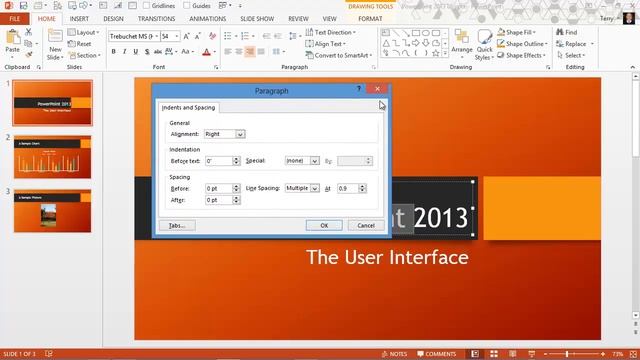Click the highlighted Align Right icon

[250, 51]
